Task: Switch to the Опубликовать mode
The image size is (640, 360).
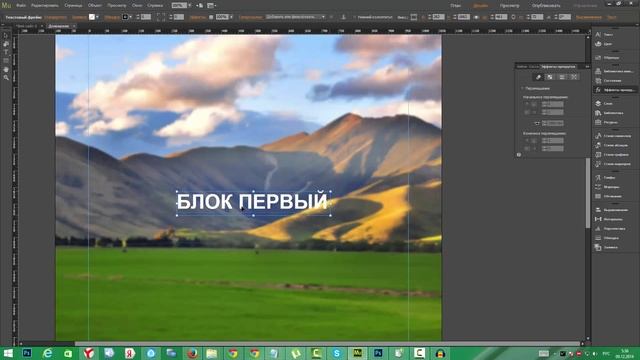Action: (546, 6)
